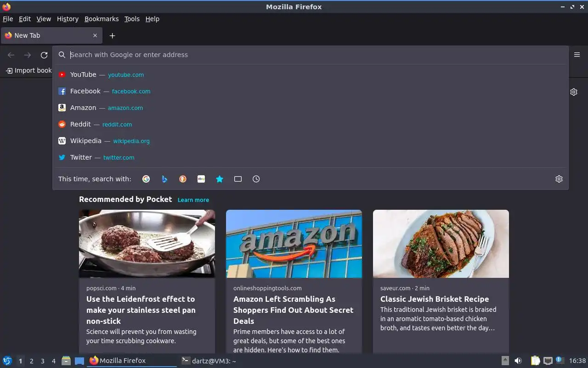This screenshot has height=368, width=588.
Task: Open the Tools menu
Action: point(132,19)
